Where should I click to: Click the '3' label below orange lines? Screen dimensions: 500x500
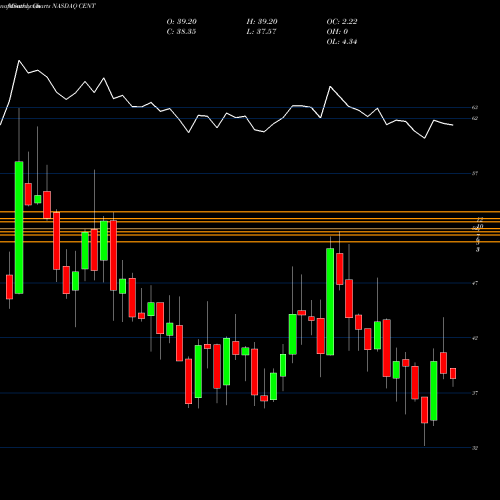tap(478, 249)
